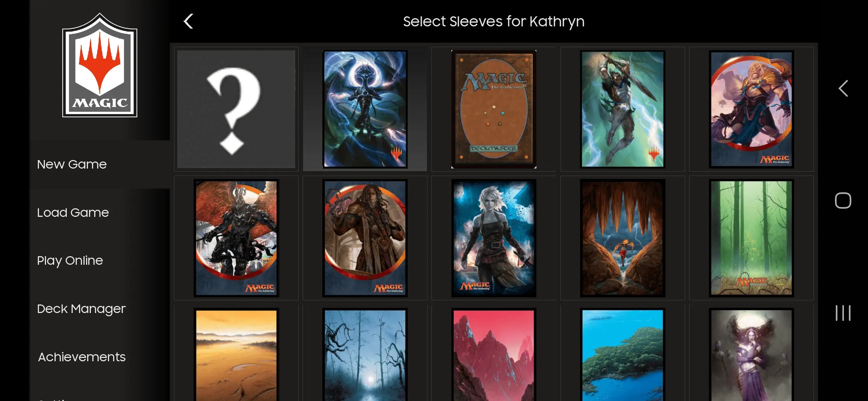Select the lightning warrior sleeve
The height and width of the screenshot is (401, 868).
(622, 109)
